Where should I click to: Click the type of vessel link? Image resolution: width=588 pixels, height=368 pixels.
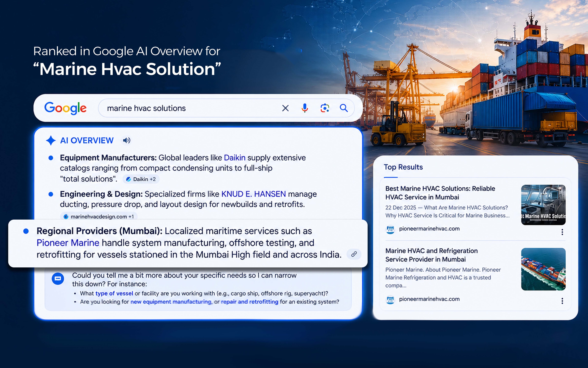click(114, 293)
